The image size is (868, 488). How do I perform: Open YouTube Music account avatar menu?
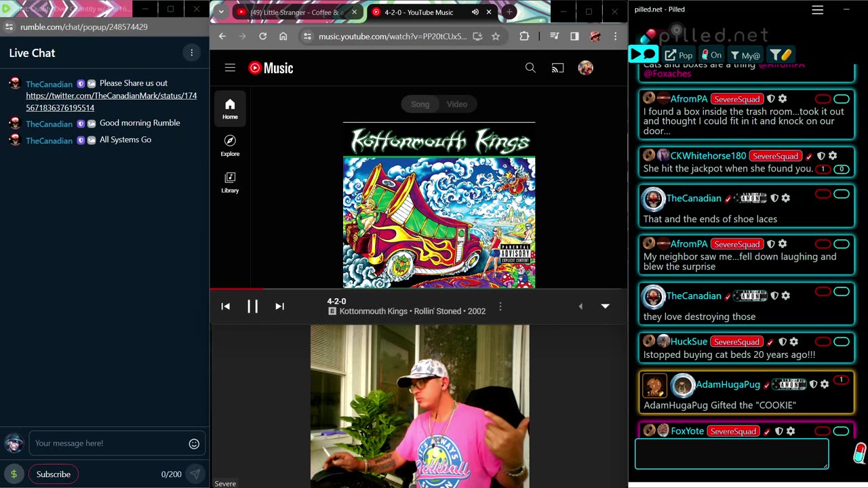coord(585,68)
